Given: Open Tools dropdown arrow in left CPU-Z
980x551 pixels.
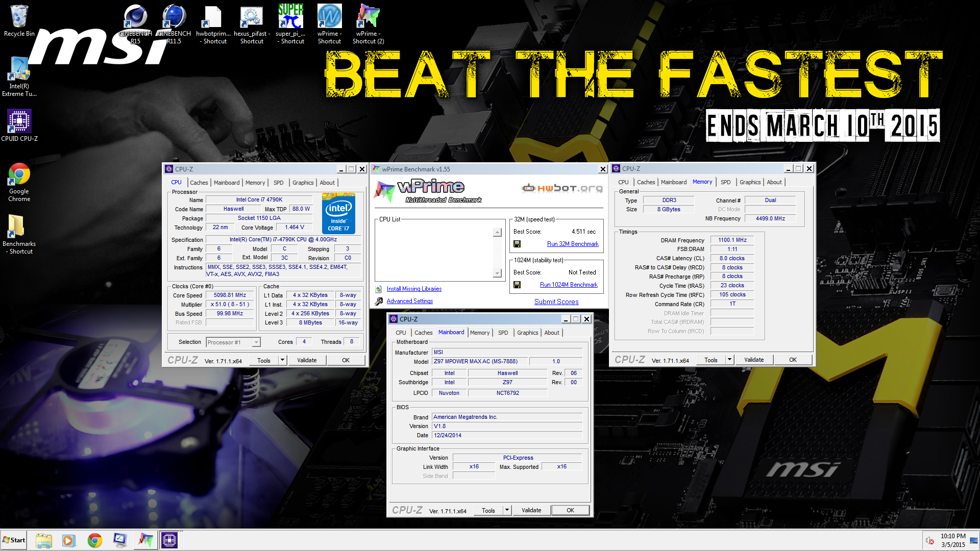Looking at the screenshot, I should (282, 360).
